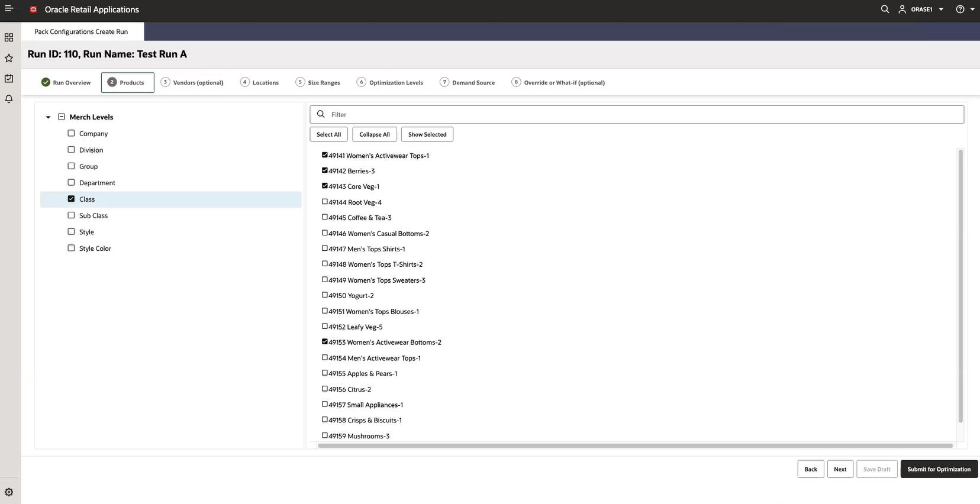Uncheck the Class merch level
The height and width of the screenshot is (504, 980).
[71, 199]
